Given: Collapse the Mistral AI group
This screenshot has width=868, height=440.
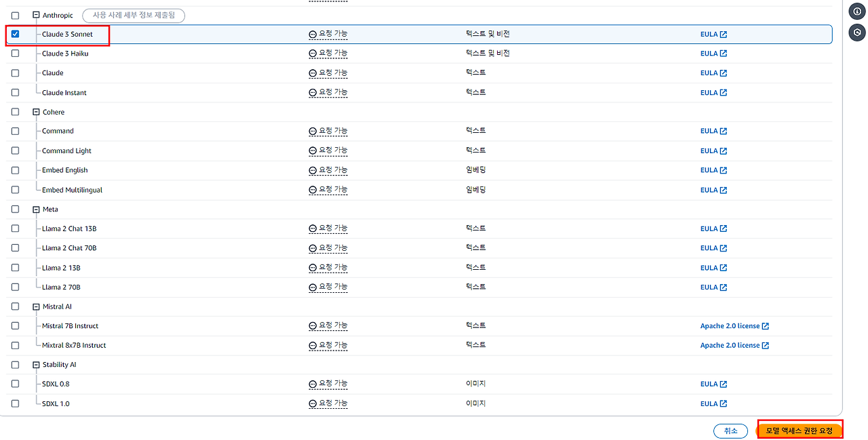Looking at the screenshot, I should tap(37, 306).
